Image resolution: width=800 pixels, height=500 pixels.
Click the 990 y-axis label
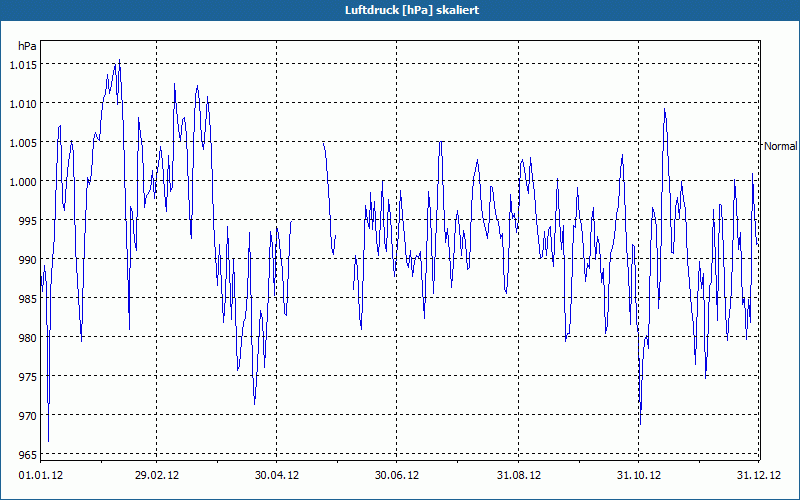tap(28, 260)
